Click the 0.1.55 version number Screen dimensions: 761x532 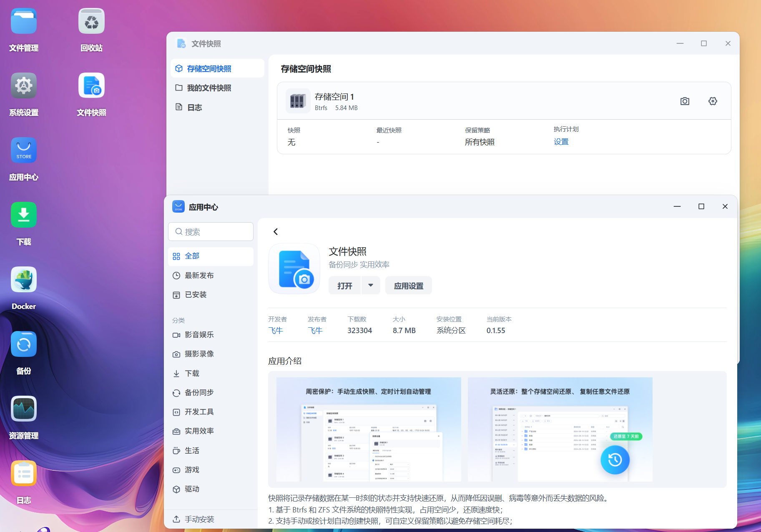(x=496, y=331)
